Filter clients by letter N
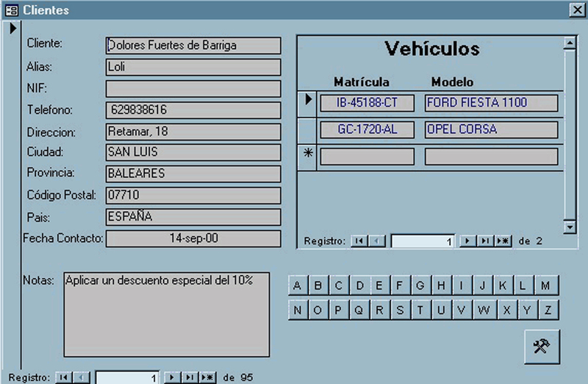Viewport: 588px width, 384px height. [x=298, y=310]
